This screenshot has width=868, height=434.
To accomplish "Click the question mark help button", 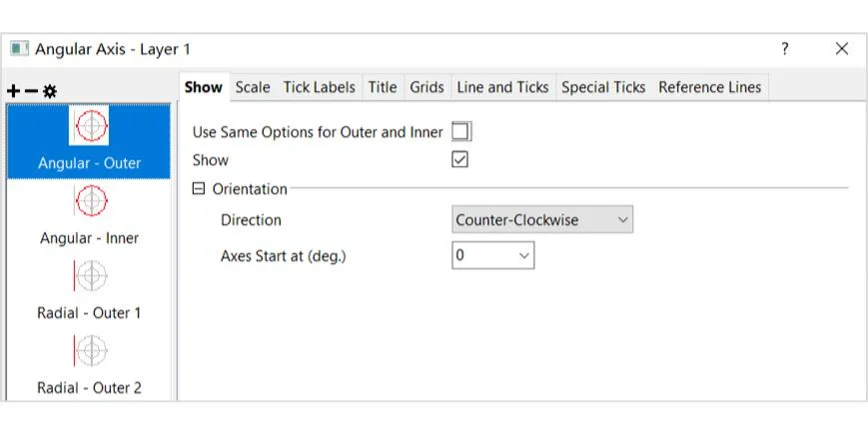I will [x=785, y=49].
